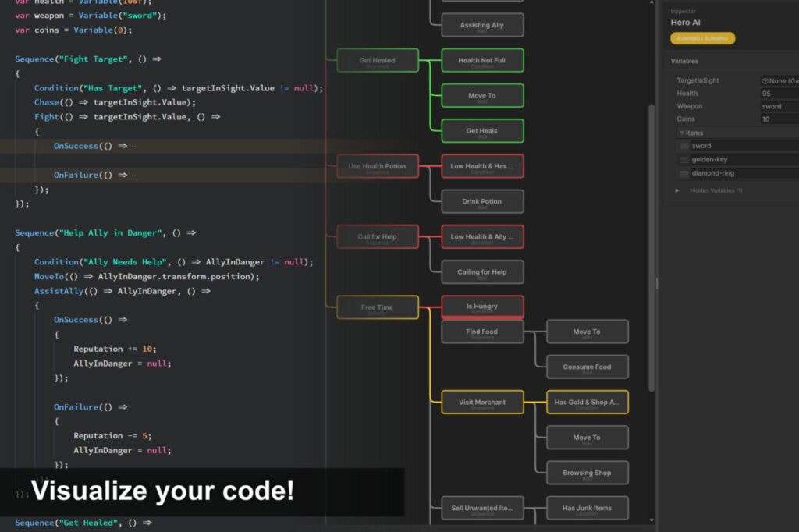Click the Assisting Ally node

tap(482, 24)
